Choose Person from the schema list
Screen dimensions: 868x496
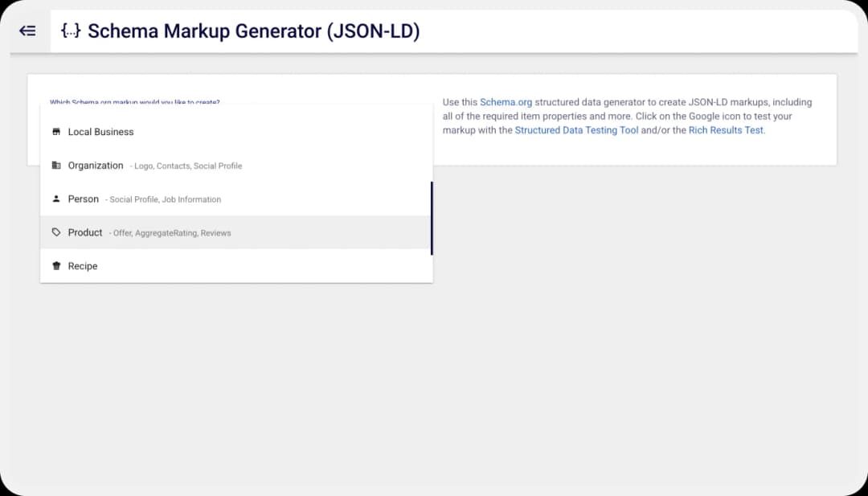coord(84,199)
